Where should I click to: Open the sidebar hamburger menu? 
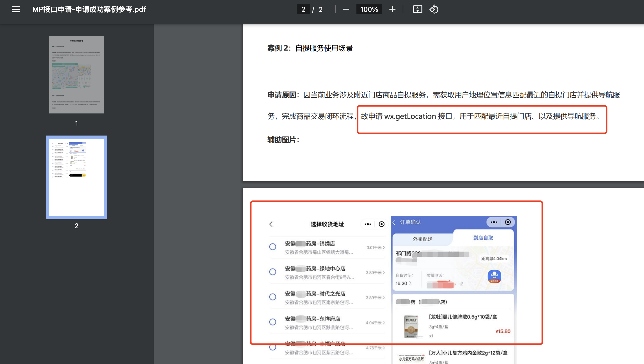click(x=16, y=9)
